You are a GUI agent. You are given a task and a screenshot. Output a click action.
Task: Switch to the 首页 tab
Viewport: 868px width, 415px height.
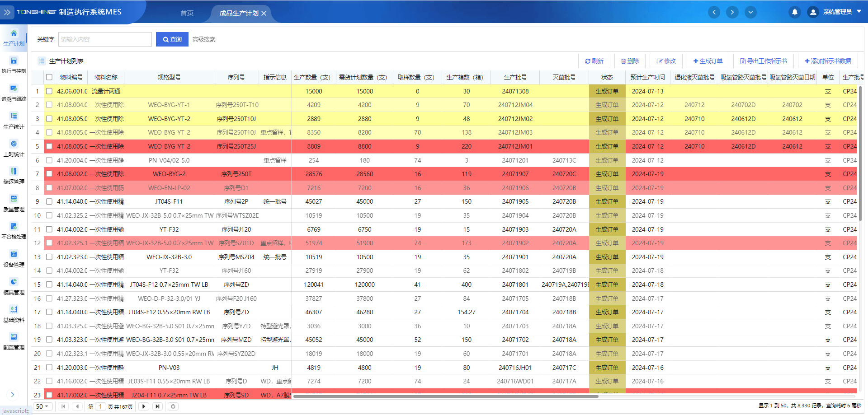point(187,13)
